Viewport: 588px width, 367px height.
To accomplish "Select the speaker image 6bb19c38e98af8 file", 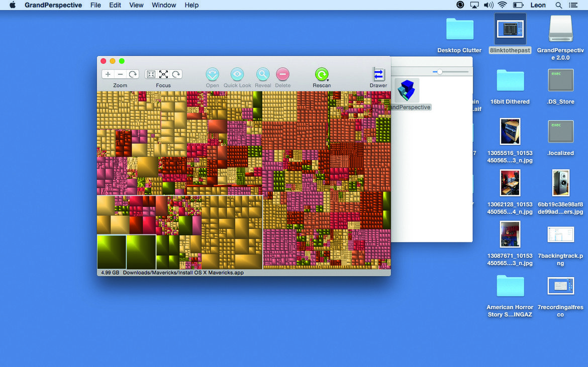I will pyautogui.click(x=561, y=183).
